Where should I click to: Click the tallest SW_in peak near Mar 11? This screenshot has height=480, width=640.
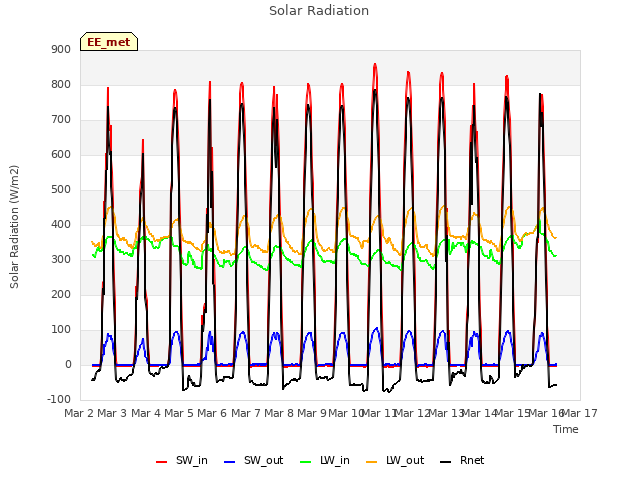tap(375, 64)
